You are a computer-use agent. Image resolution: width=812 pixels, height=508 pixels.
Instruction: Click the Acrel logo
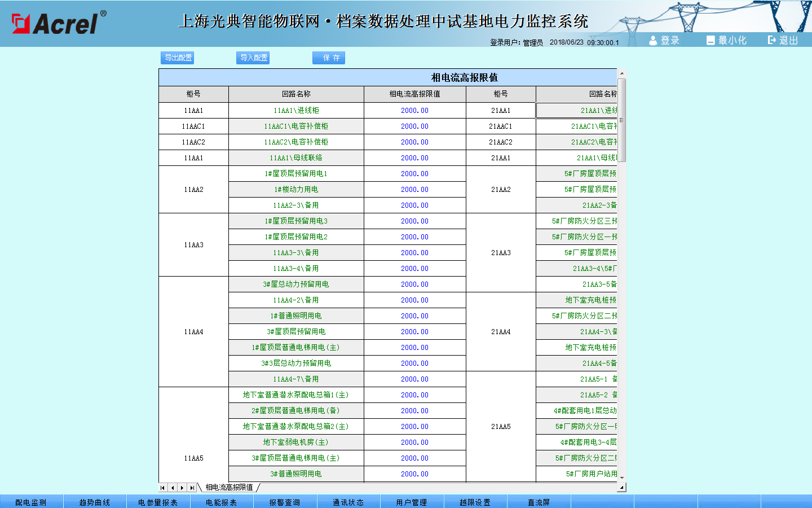point(59,23)
